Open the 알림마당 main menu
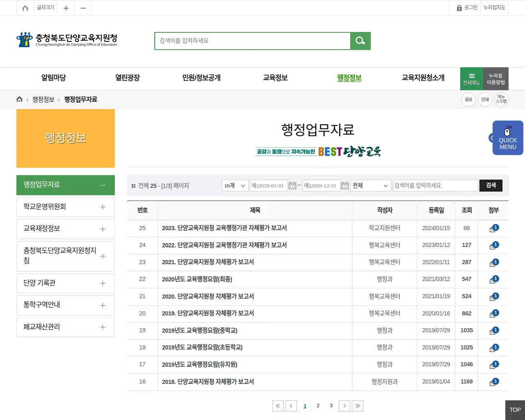Screen dimensions: 525x420 [x=54, y=78]
